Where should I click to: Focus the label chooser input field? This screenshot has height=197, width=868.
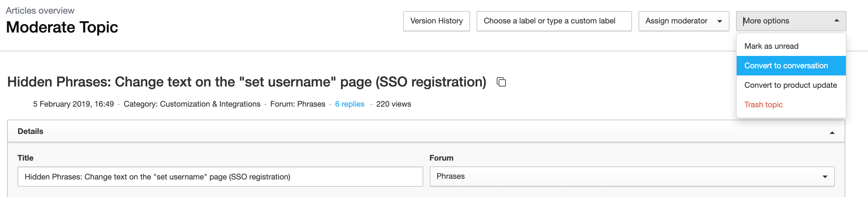click(554, 21)
